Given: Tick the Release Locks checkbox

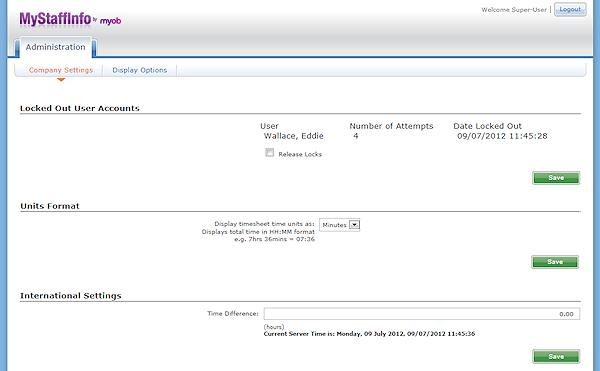Looking at the screenshot, I should click(269, 153).
